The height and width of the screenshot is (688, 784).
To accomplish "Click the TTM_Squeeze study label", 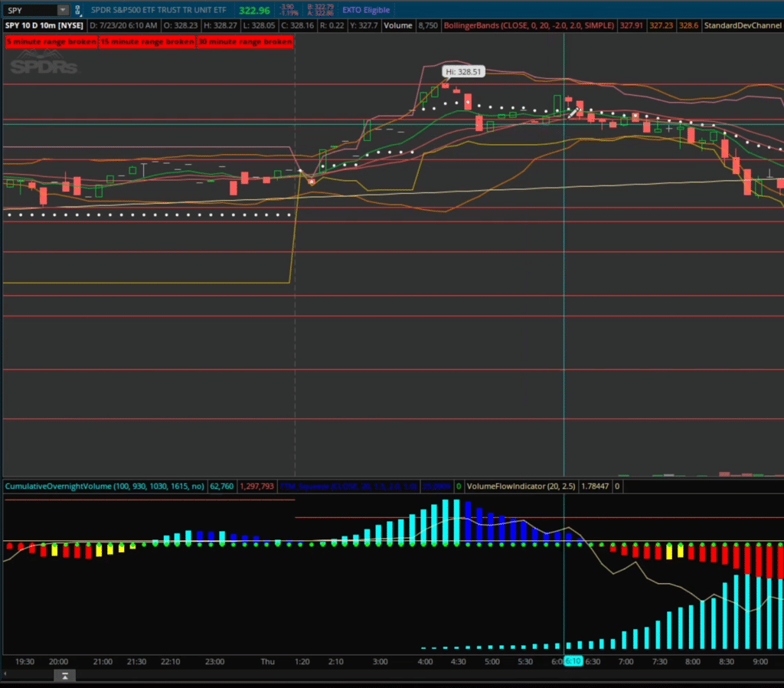I will [x=348, y=487].
